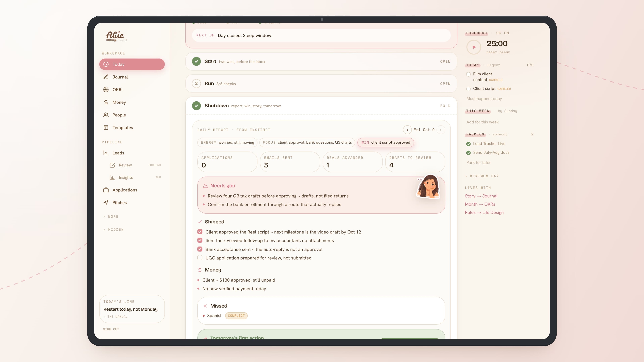The width and height of the screenshot is (644, 362).
Task: Click the Insights bar chart icon
Action: tap(112, 177)
